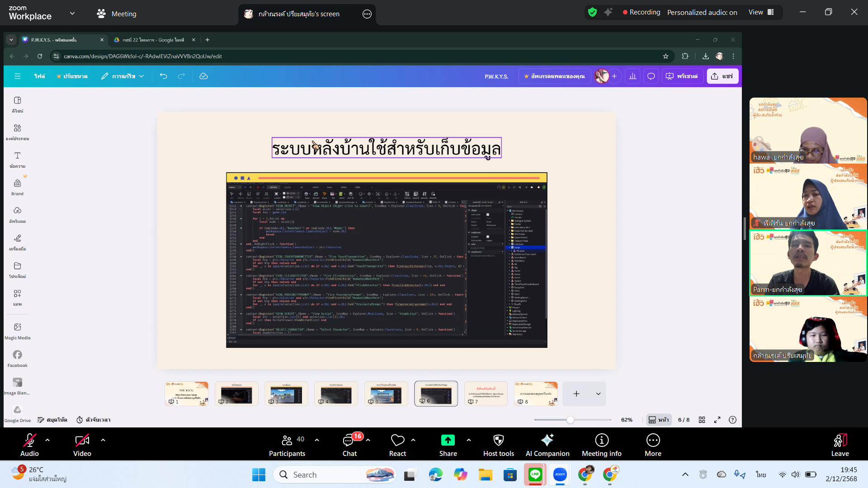
Task: Adjust the Canva zoom slider handle
Action: 570,420
